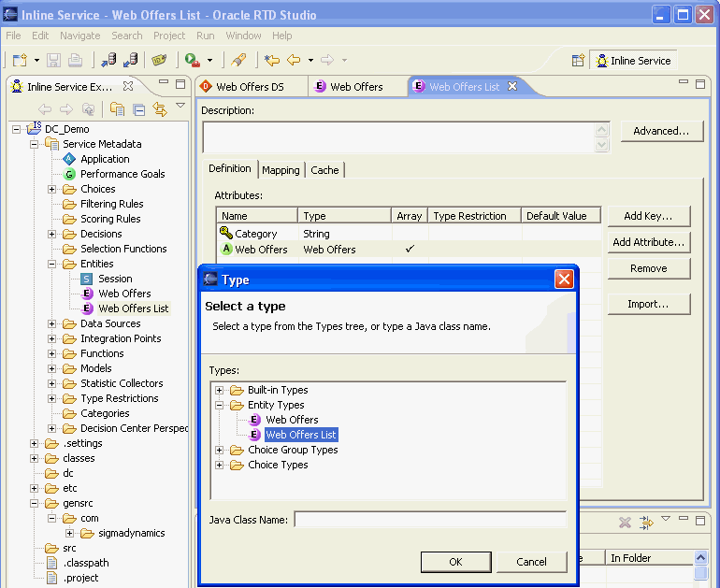Expand Built-in Types in the Types tree
This screenshot has height=588, width=720.
[220, 390]
